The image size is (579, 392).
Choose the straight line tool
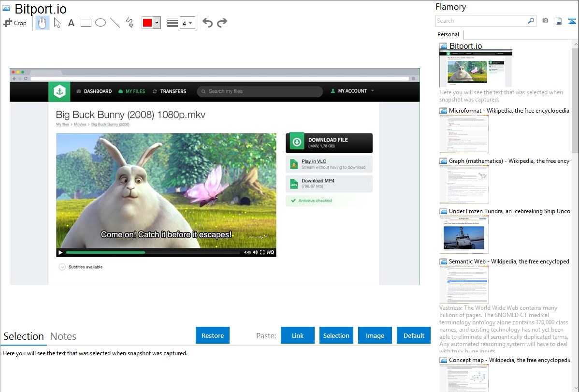pyautogui.click(x=115, y=23)
